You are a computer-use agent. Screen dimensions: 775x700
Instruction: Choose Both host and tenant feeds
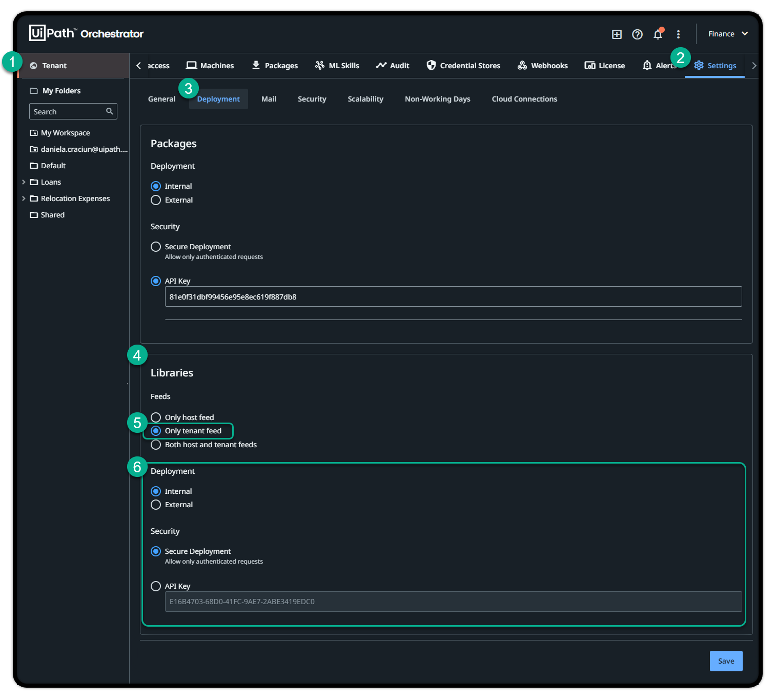(x=156, y=445)
